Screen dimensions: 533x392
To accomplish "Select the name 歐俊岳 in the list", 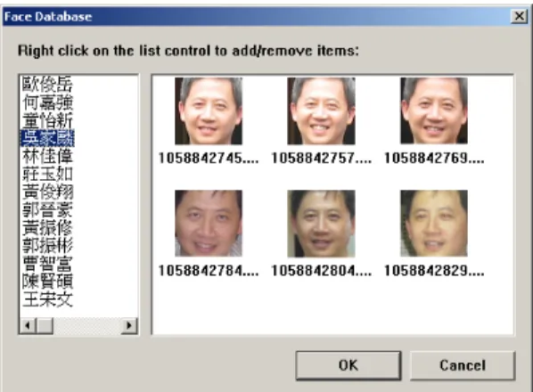I will [47, 84].
